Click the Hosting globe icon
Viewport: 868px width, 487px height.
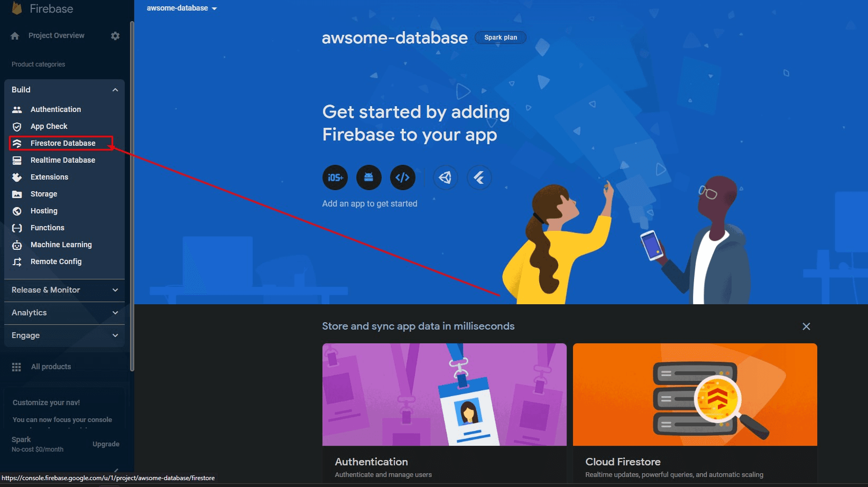tap(17, 211)
